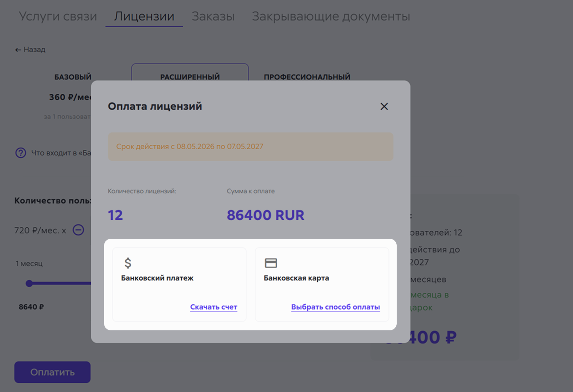Viewport: 573px width, 392px height.
Task: Select the Расширенный plan
Action: coord(190,77)
